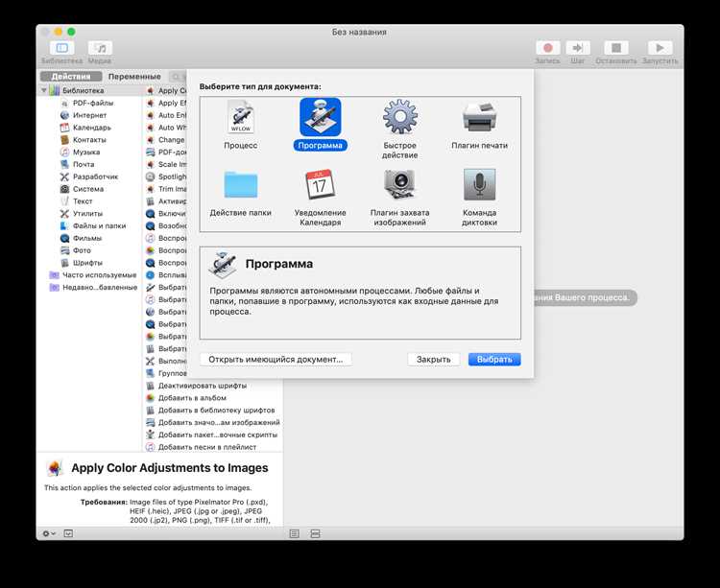Open Фильмы category
720x588 pixels.
(x=87, y=238)
